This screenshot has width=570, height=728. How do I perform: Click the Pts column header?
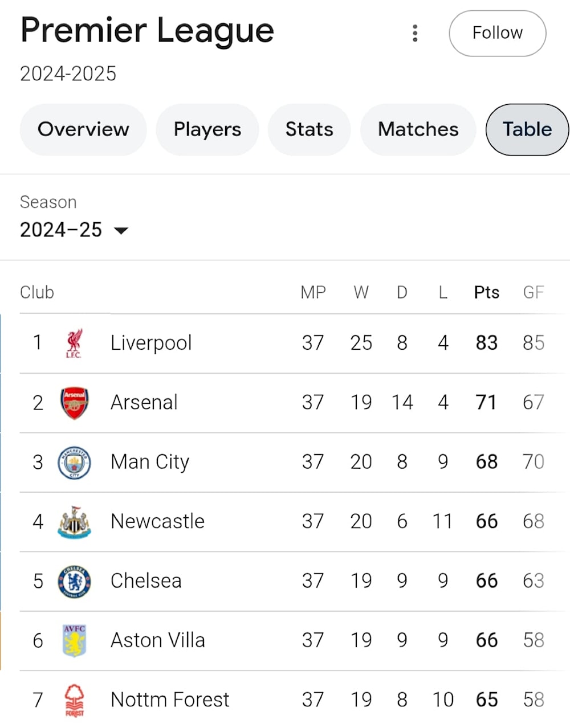coord(487,292)
